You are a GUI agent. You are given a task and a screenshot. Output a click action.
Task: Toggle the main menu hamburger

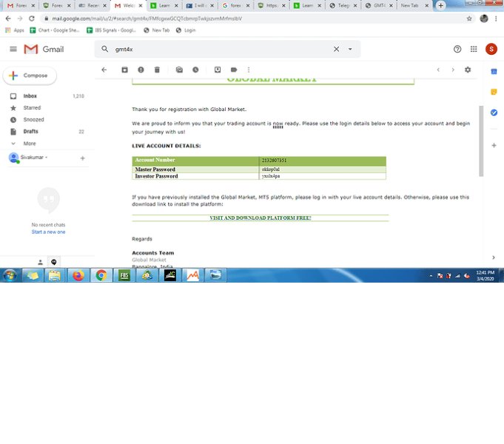[x=13, y=49]
